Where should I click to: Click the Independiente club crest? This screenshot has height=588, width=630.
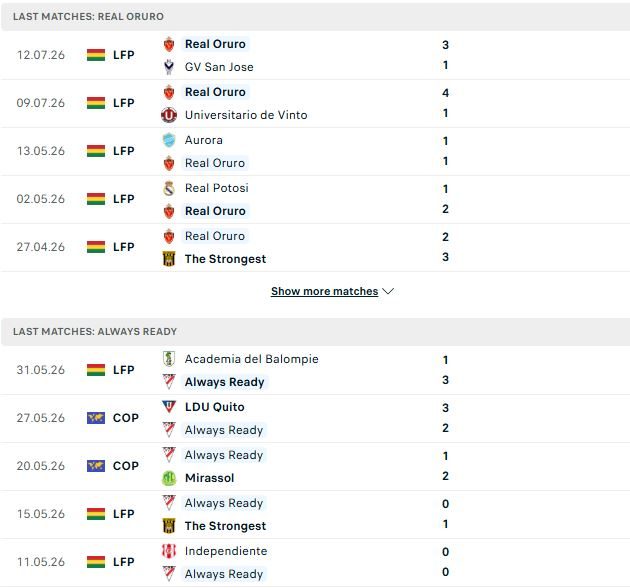(169, 551)
